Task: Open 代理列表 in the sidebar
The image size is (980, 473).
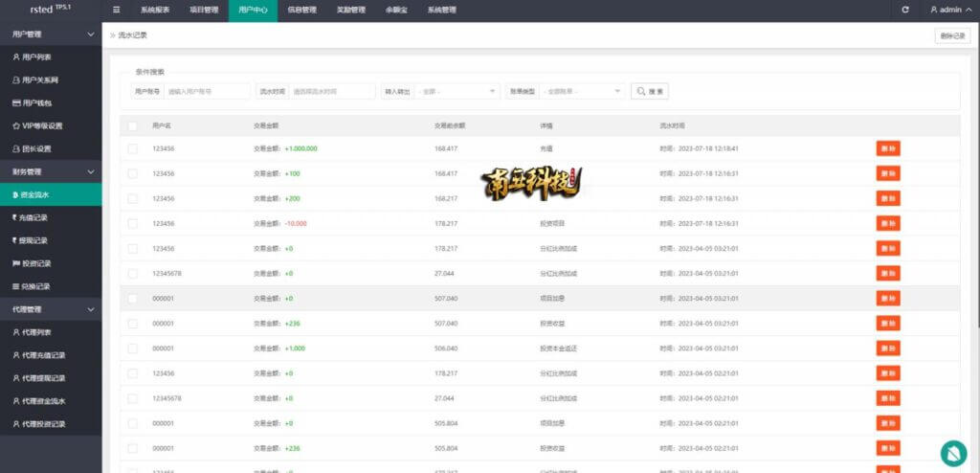Action: (x=51, y=332)
